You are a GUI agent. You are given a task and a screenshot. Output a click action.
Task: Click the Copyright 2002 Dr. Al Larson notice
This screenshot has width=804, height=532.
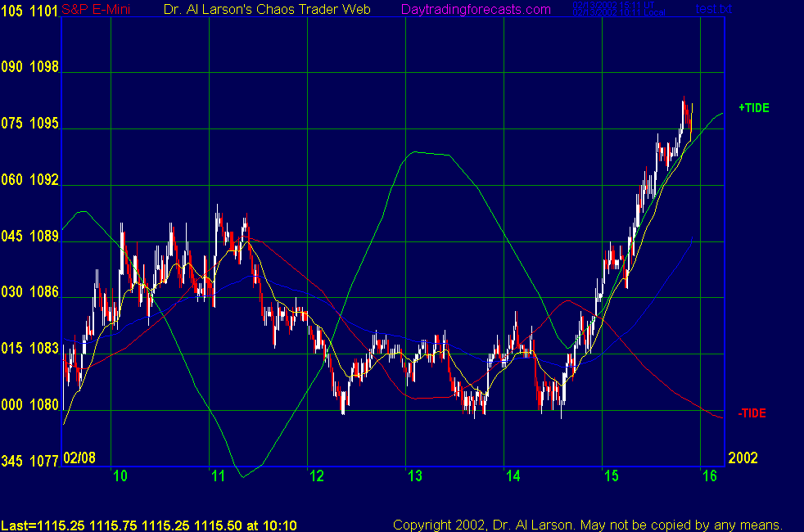pos(588,525)
